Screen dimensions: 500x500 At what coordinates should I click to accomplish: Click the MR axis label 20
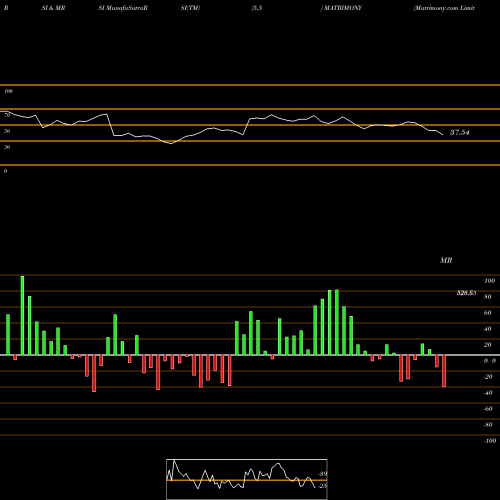(488, 345)
